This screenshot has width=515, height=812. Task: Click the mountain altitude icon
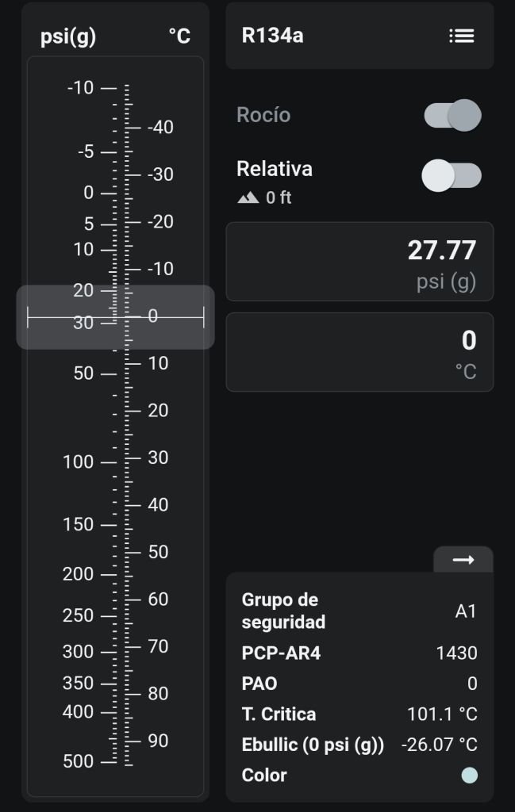(x=248, y=197)
